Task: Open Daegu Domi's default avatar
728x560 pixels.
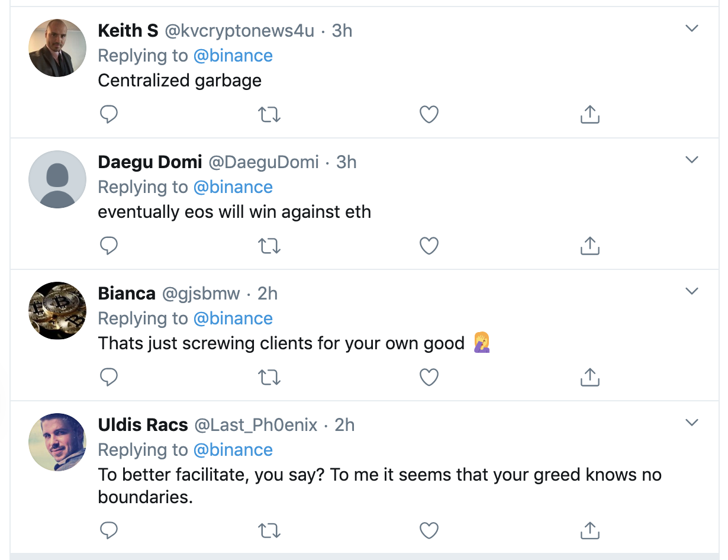Action: (x=57, y=179)
